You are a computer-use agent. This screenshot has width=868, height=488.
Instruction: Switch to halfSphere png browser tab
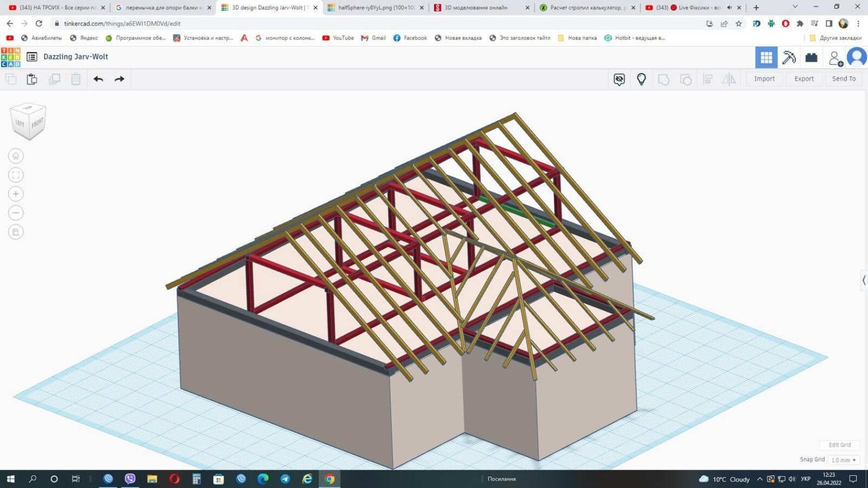coord(375,8)
